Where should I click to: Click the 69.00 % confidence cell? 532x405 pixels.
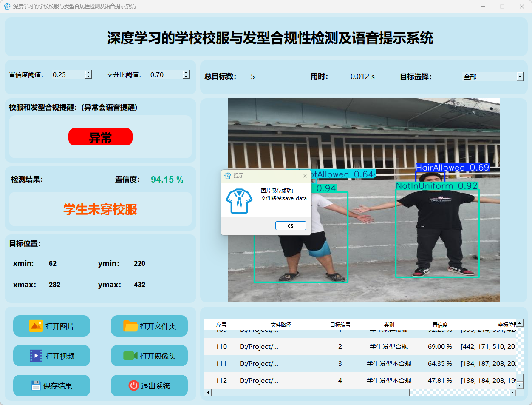point(440,347)
